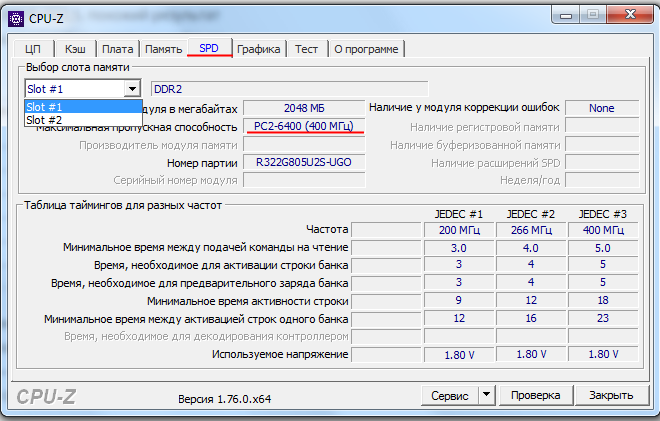
Task: Switch to the Память tab
Action: 163,49
